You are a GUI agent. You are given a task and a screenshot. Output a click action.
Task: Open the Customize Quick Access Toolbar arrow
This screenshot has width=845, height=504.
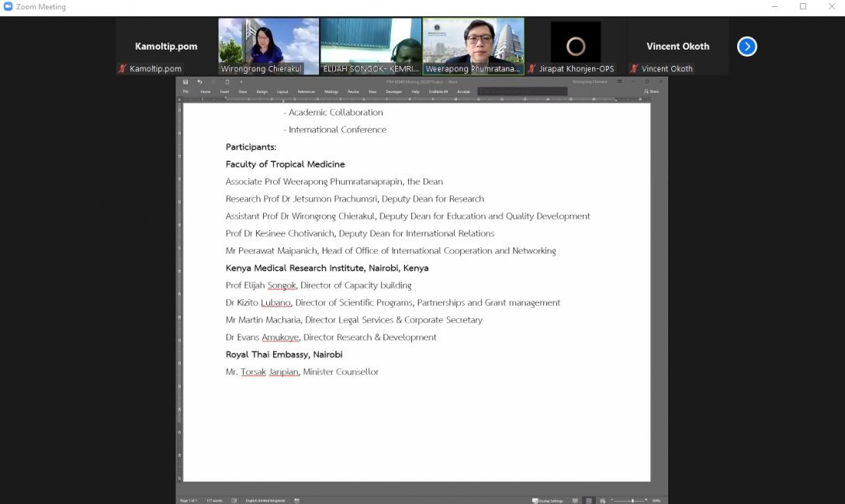coord(241,82)
